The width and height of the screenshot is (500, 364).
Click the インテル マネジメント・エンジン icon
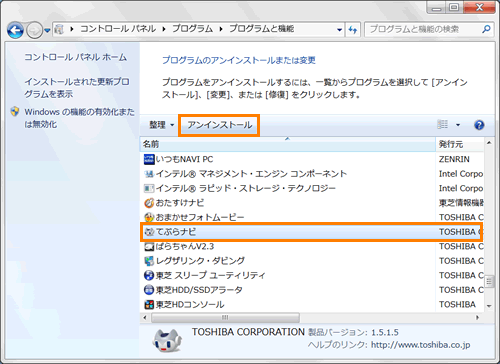point(149,174)
